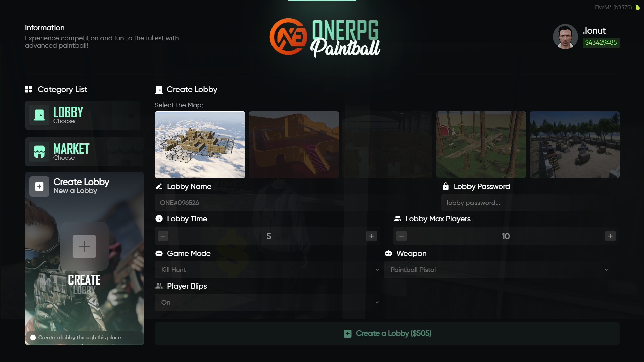644x362 pixels.
Task: Open the Lobby category door icon
Action: (39, 115)
